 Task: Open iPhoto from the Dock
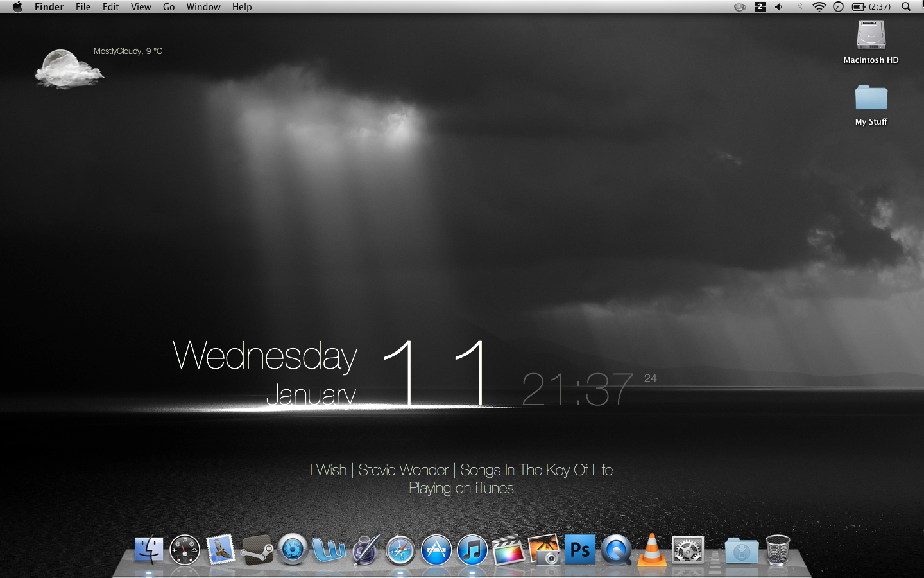click(x=544, y=550)
